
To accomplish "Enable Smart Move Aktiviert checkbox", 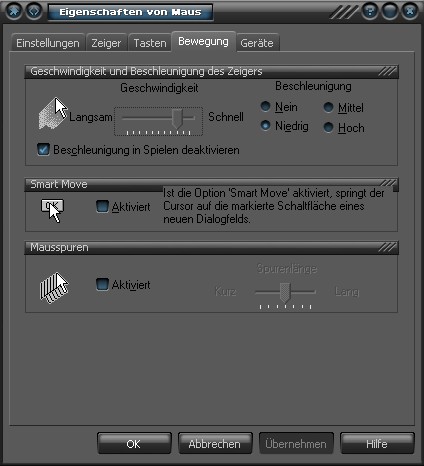I will click(102, 206).
